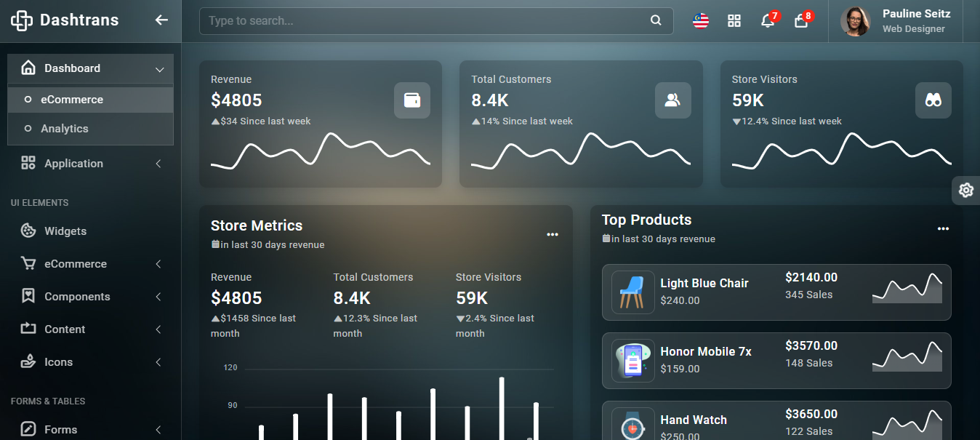Screen dimensions: 980x440
Task: Open the apps grid icon in header
Action: coord(734,21)
